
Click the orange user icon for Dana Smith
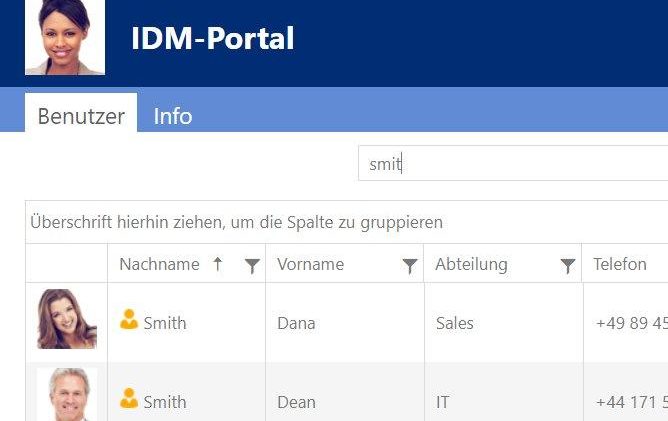[129, 320]
